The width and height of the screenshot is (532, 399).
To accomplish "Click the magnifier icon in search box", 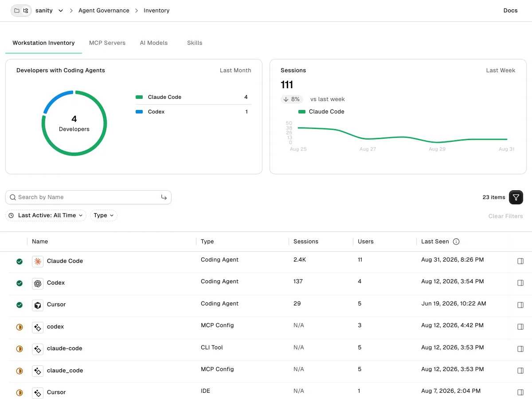I will pos(13,197).
